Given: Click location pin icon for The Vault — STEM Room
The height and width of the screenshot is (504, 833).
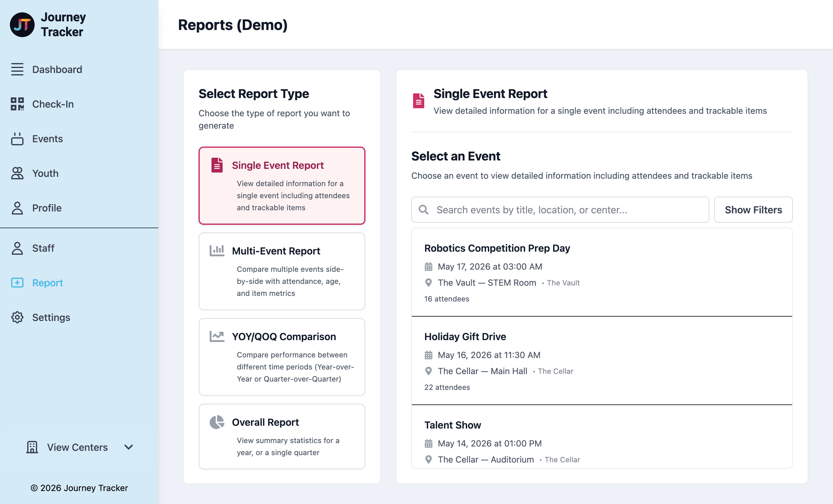Looking at the screenshot, I should click(x=428, y=283).
